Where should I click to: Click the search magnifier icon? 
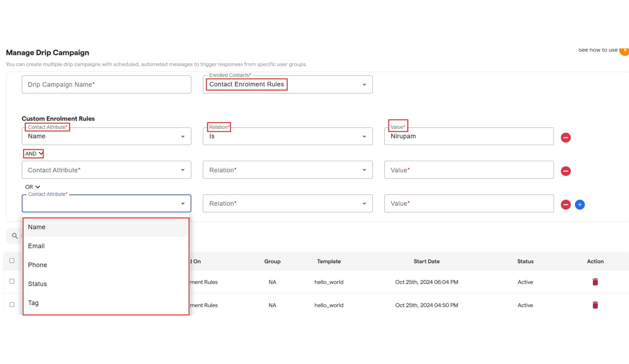15,236
